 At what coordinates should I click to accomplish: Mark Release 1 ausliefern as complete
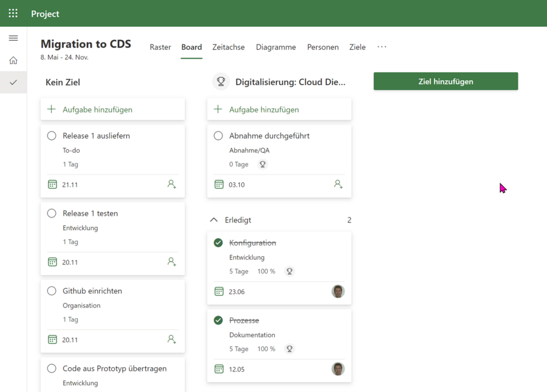click(52, 136)
